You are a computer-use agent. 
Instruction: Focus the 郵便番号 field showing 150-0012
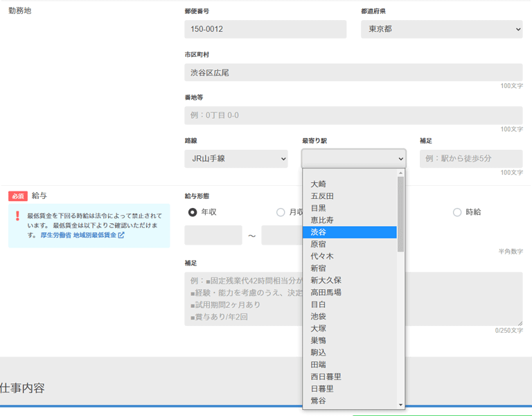(x=265, y=29)
